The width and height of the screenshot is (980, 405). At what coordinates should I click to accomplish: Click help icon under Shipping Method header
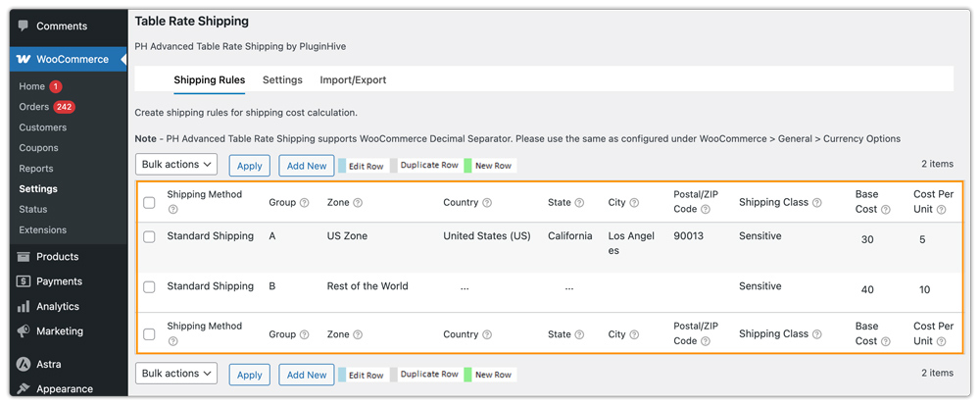coord(173,210)
